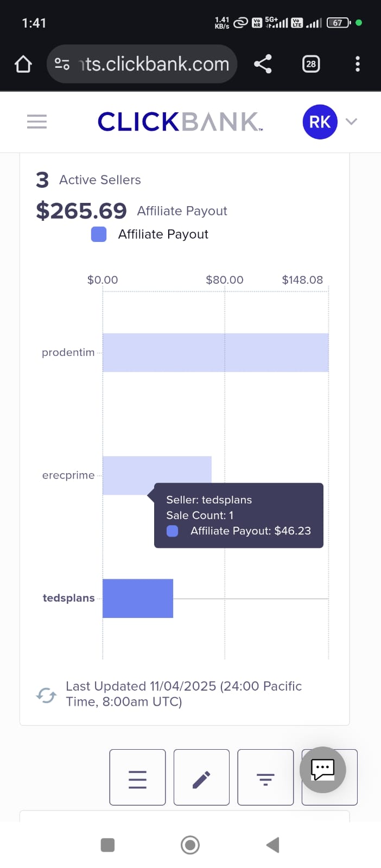Screen dimensions: 381x868
Task: Open the RK profile avatar menu
Action: pyautogui.click(x=320, y=122)
